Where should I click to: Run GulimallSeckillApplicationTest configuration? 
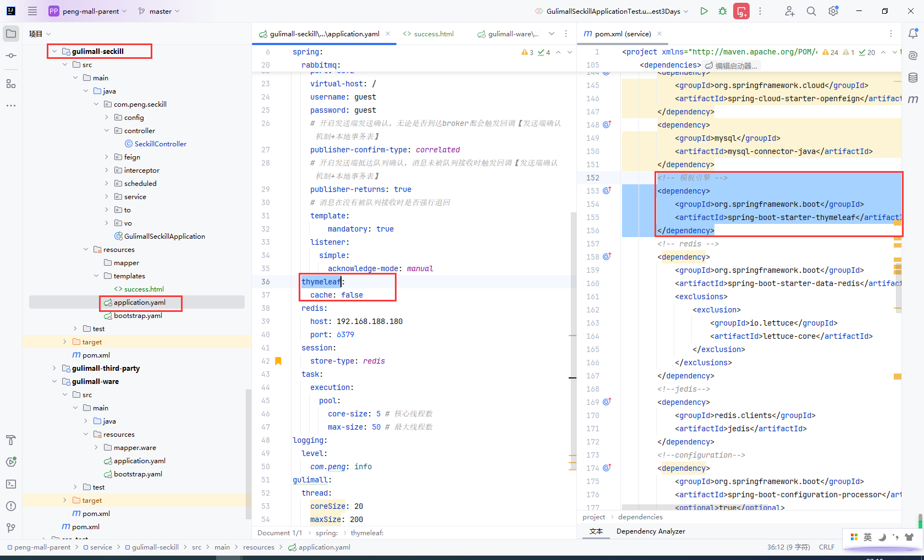(704, 11)
